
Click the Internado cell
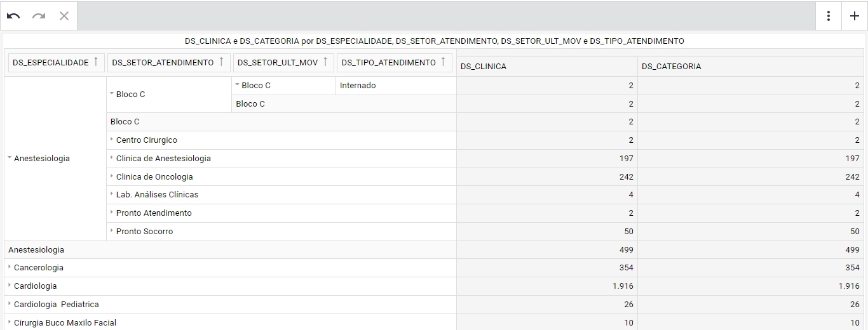pos(358,86)
